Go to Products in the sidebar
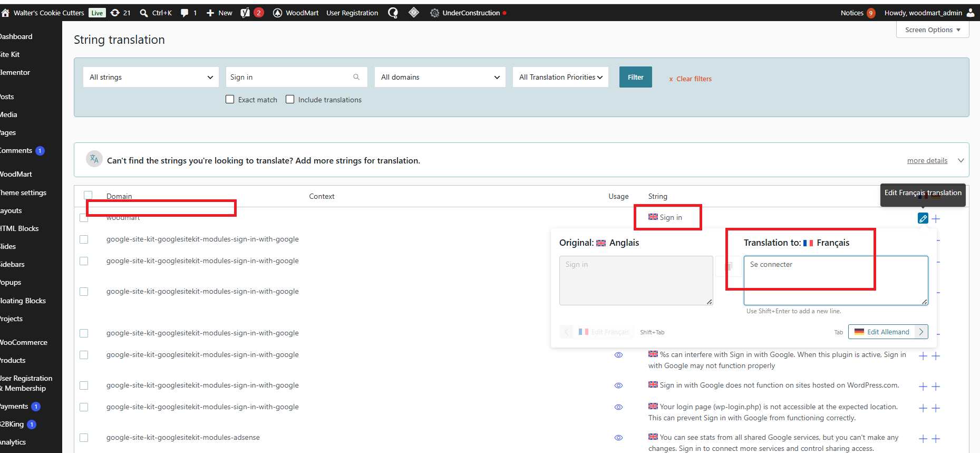 coord(13,360)
